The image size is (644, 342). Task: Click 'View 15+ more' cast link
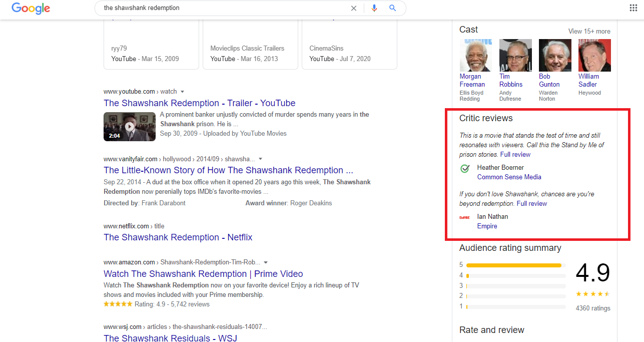589,31
